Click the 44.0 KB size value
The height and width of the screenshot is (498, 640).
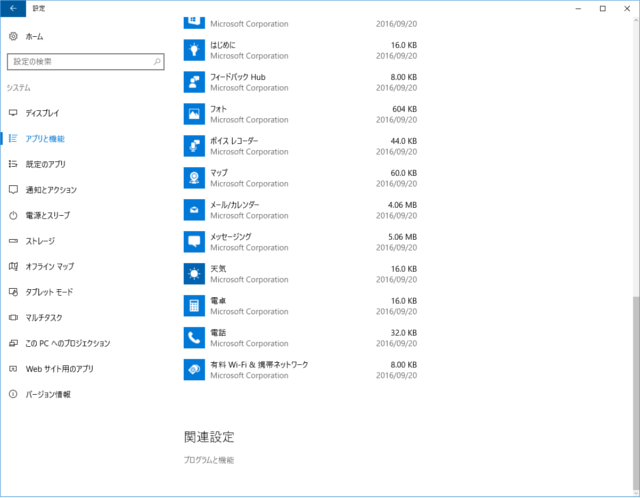click(404, 141)
